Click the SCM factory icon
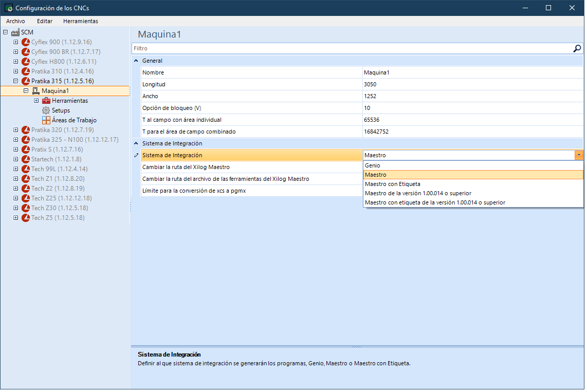587x392 pixels. 15,32
